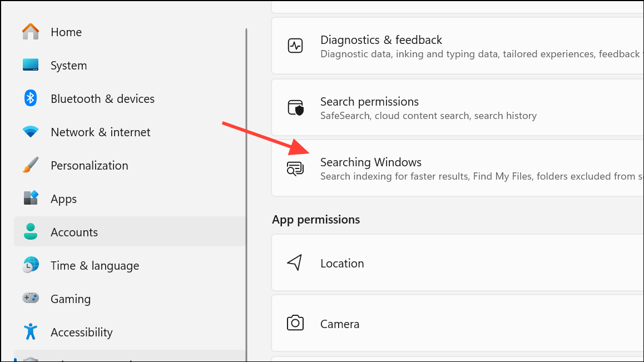Screen dimensions: 644x362
Task: Open Diagnostics & feedback settings
Action: tap(458, 46)
